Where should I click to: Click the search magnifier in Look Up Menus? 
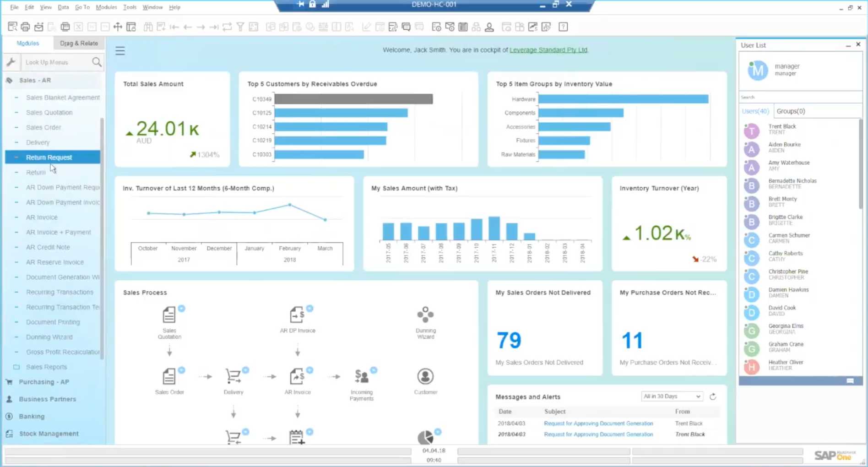97,62
